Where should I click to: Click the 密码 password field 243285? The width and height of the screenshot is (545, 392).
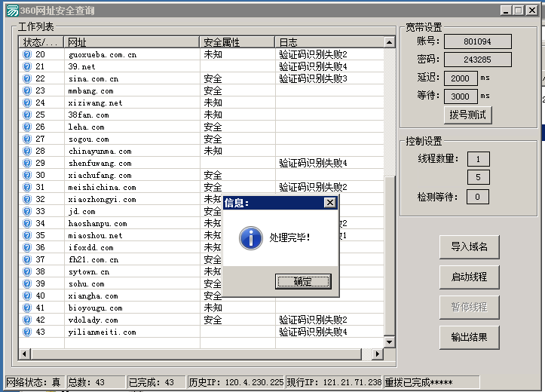pyautogui.click(x=478, y=60)
